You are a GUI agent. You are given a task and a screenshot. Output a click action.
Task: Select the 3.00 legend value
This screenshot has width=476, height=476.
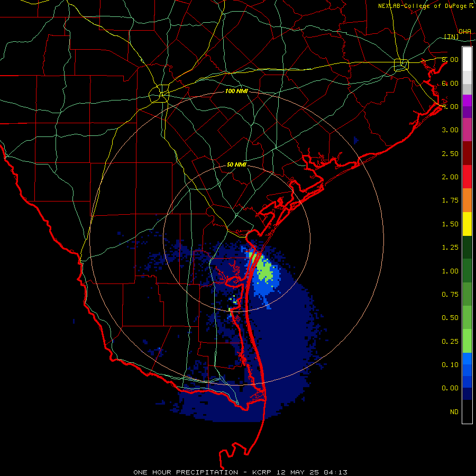point(450,130)
